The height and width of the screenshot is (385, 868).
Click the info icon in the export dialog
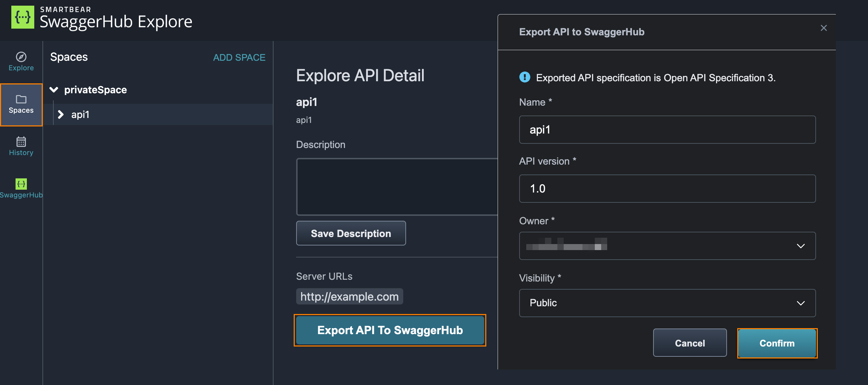[x=524, y=77]
